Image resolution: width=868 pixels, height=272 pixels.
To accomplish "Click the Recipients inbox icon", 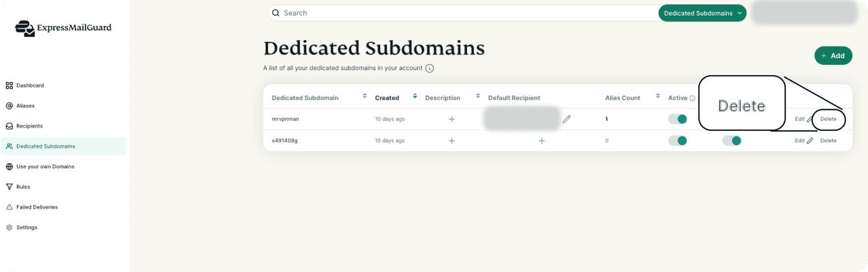I will pos(9,126).
